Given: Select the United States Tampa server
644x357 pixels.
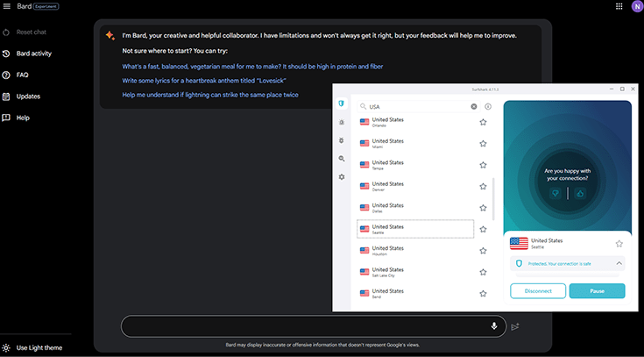Looking at the screenshot, I should coord(415,165).
